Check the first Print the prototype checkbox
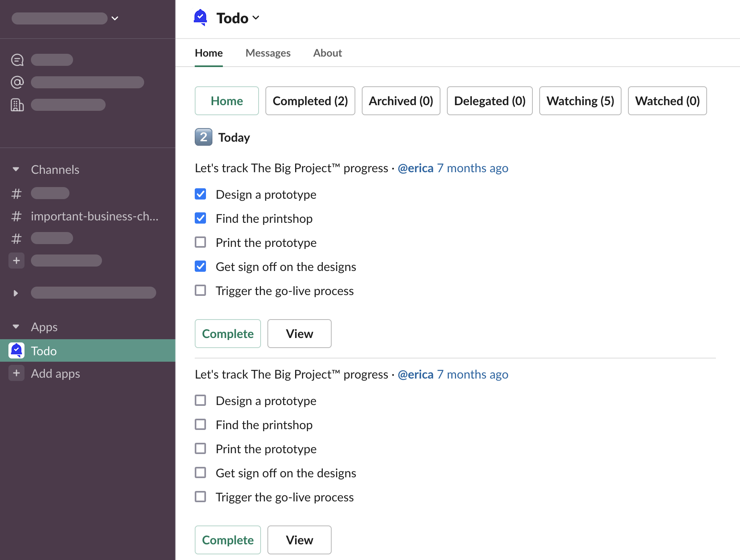The height and width of the screenshot is (560, 740). tap(200, 242)
